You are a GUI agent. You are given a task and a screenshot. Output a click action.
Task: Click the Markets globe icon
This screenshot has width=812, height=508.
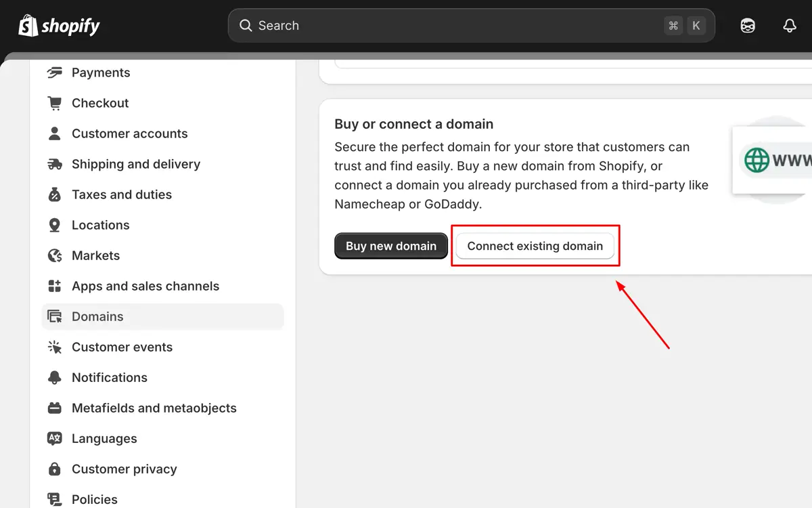point(55,255)
